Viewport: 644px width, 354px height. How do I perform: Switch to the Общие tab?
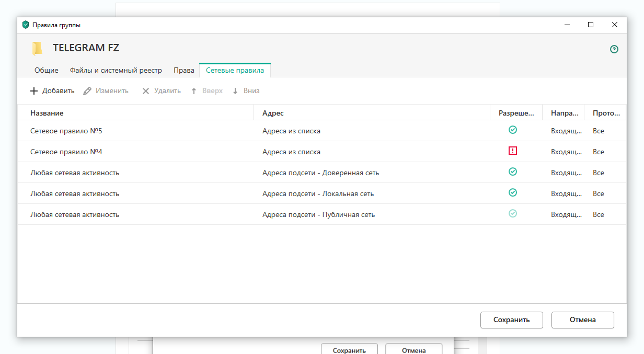(47, 70)
